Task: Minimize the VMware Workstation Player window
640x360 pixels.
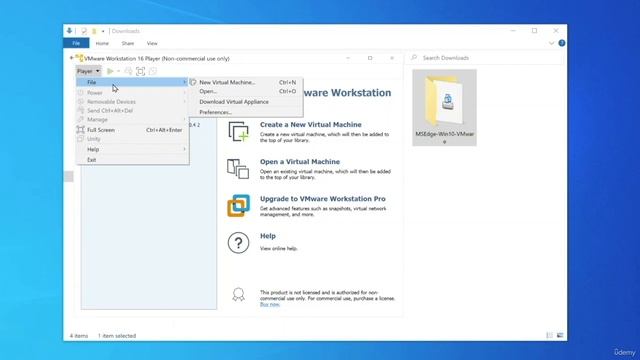Action: tap(348, 58)
